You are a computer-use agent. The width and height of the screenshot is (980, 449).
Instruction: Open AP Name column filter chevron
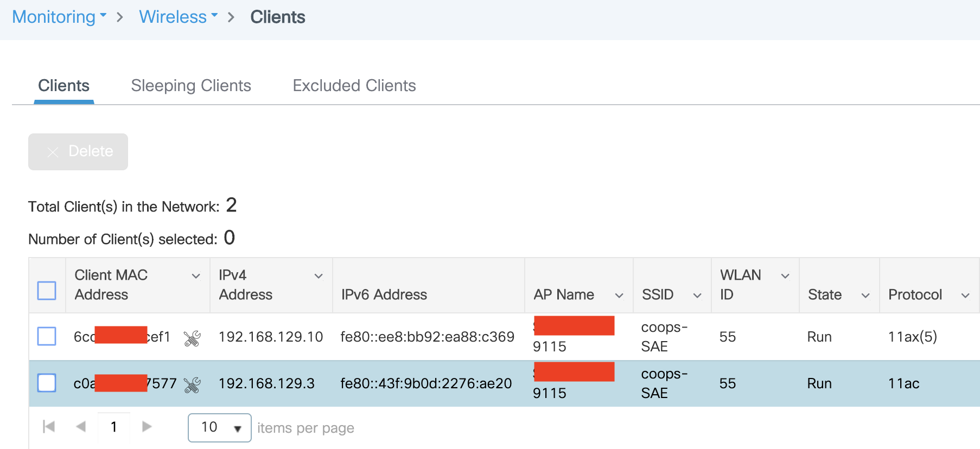619,296
